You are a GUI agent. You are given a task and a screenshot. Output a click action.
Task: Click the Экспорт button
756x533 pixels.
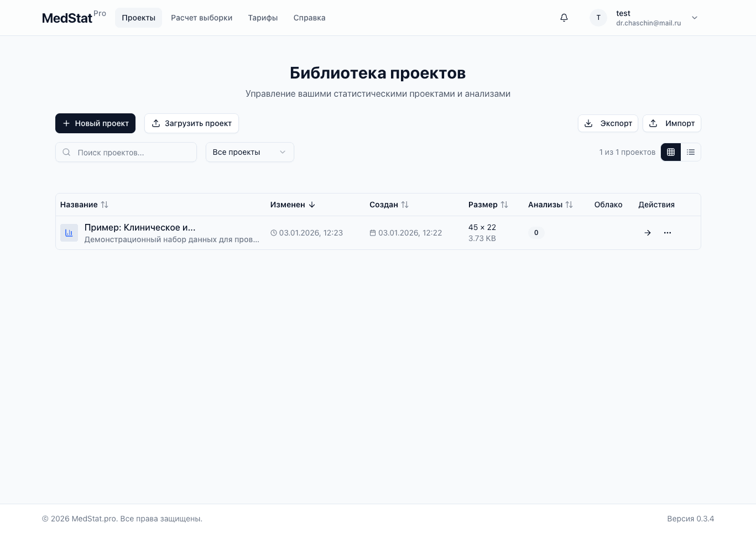[x=608, y=123]
